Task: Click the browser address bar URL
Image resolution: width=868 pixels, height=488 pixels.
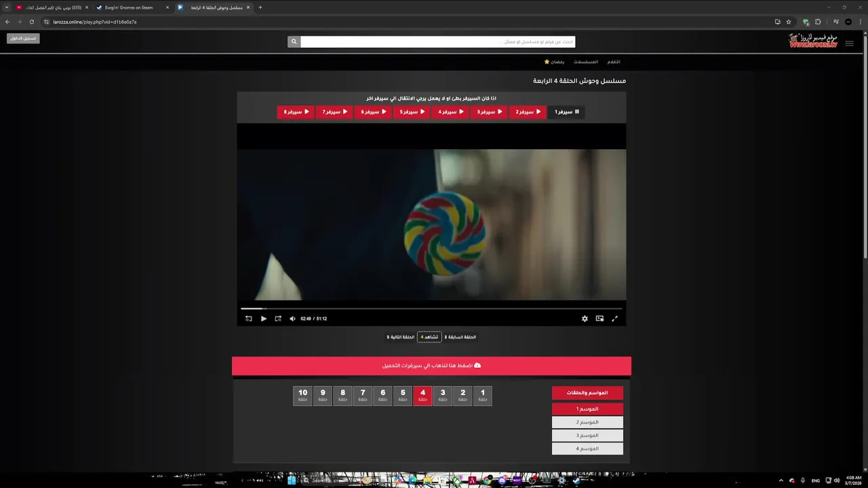Action: coord(95,22)
